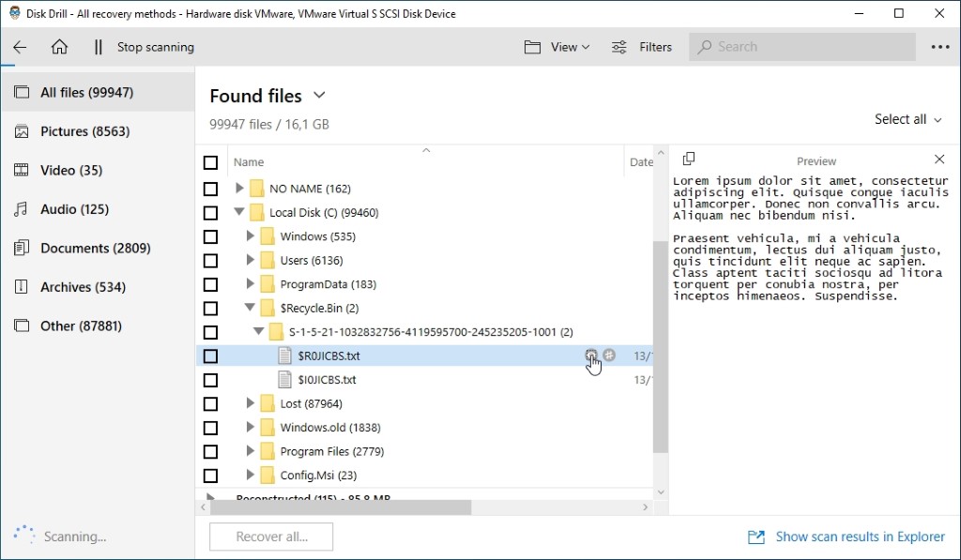Check the Local Disk (C) checkbox
The height and width of the screenshot is (560, 961).
click(210, 213)
